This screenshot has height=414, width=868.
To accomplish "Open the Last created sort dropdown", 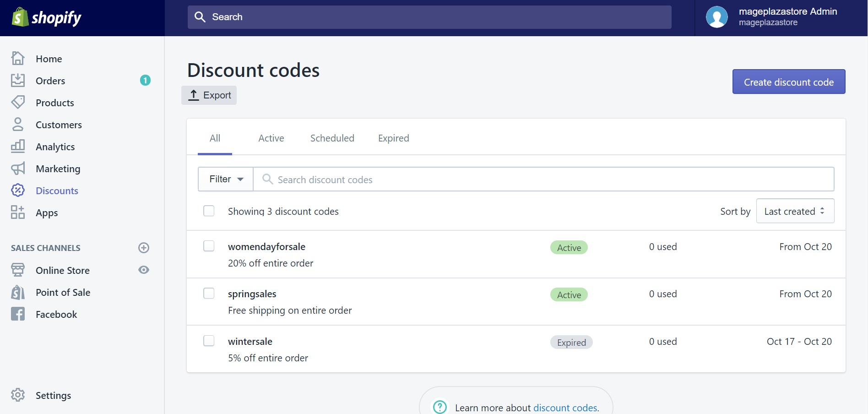I will pyautogui.click(x=795, y=211).
